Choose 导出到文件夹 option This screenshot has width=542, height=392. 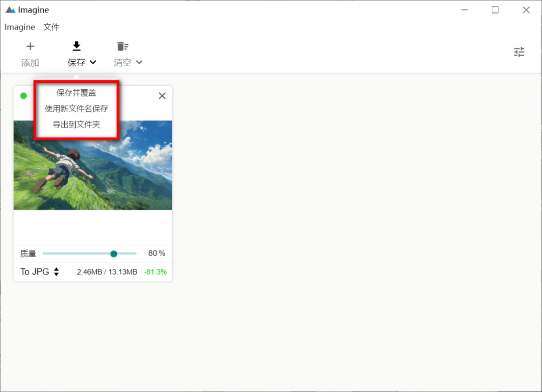click(x=76, y=124)
